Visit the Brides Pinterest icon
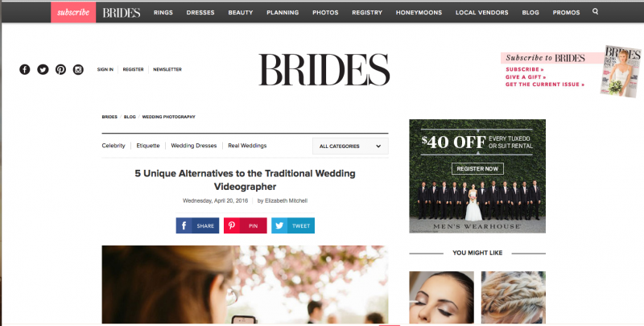644x326 pixels. [x=60, y=69]
